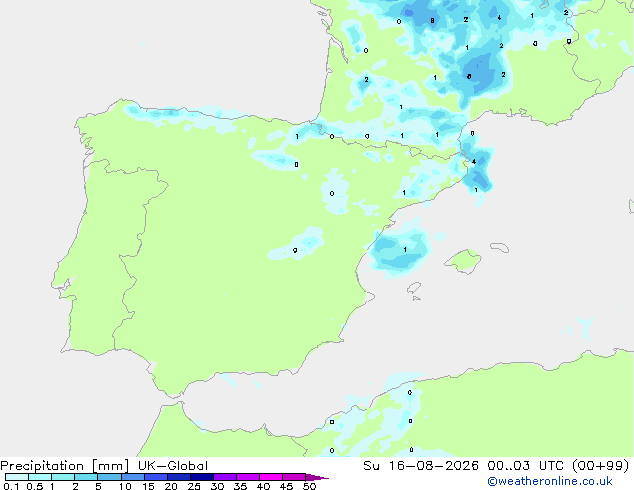This screenshot has height=490, width=634.
Task: Click the 'Precipitation [mm]' title text
Action: pyautogui.click(x=65, y=466)
